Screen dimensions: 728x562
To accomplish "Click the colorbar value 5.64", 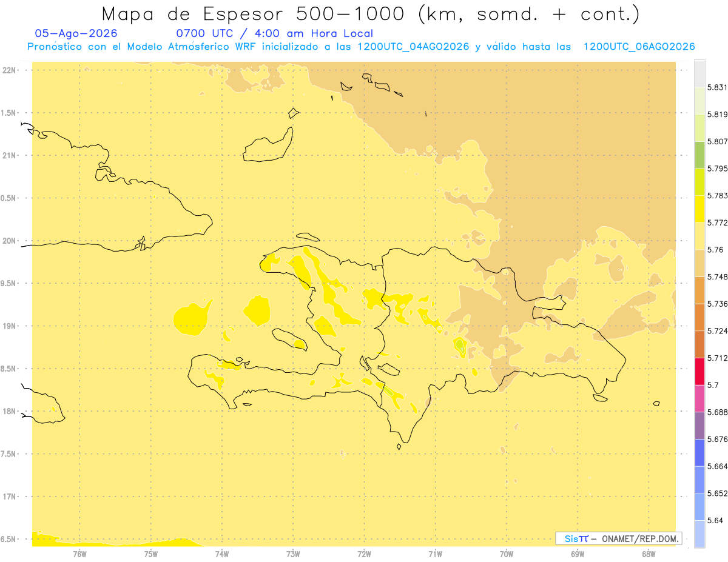I will pyautogui.click(x=715, y=520).
